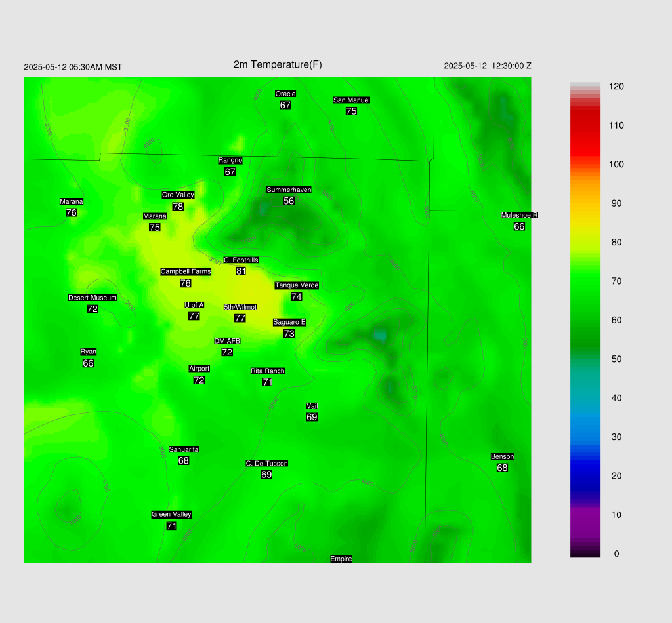This screenshot has width=672, height=623.
Task: Click the 30 tick label on color scale
Action: click(616, 437)
